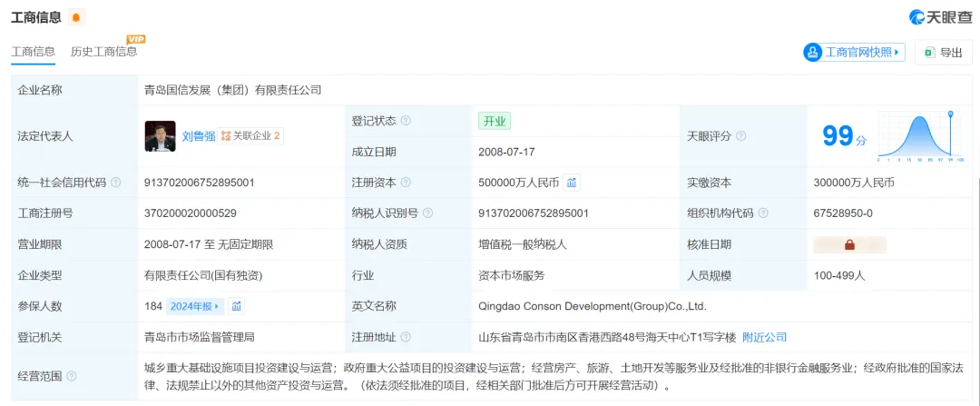Viewport: 980px width, 406px height.
Task: Open legal representative 刘鲁强 link
Action: [x=199, y=135]
